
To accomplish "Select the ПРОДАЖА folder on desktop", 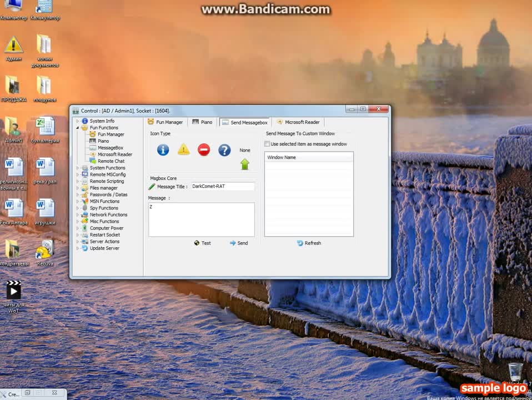I will click(13, 89).
